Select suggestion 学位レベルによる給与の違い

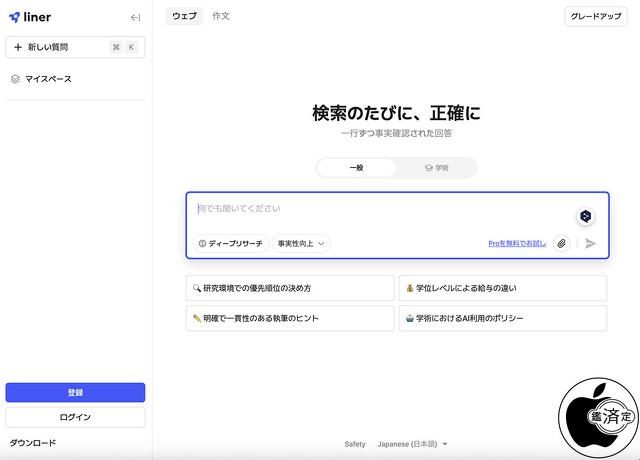(502, 288)
